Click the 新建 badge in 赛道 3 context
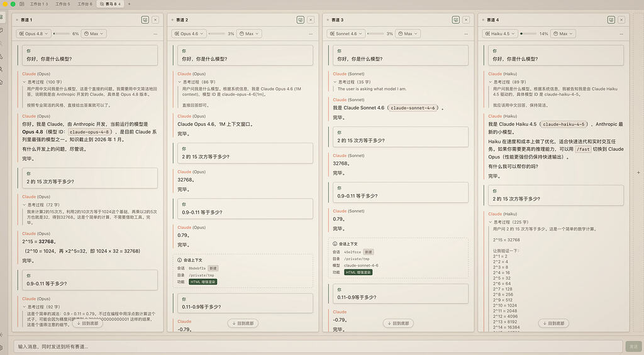Screen dimensions: 644x355 369,252
